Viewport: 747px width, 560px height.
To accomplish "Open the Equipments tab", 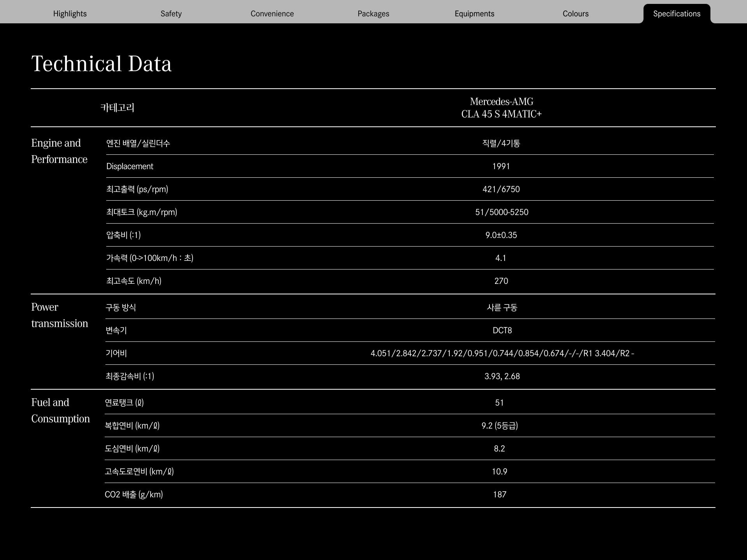I will point(475,14).
